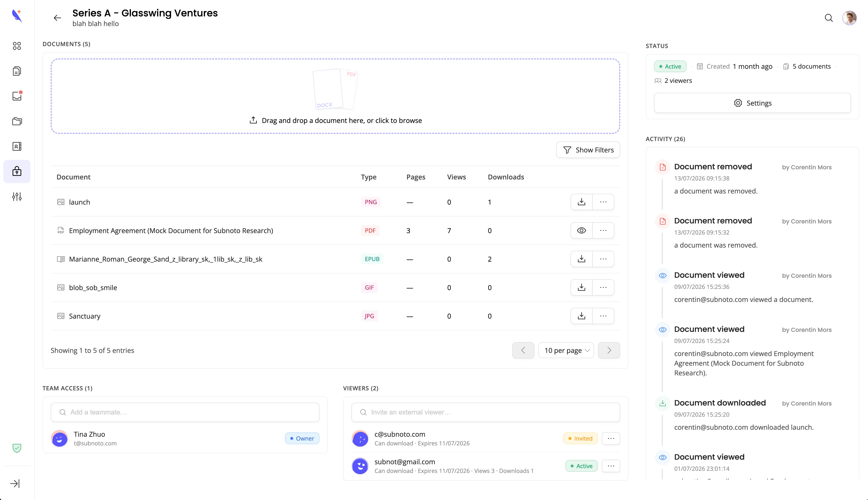Open options menu for subnot@gmail.com viewer

coord(611,466)
